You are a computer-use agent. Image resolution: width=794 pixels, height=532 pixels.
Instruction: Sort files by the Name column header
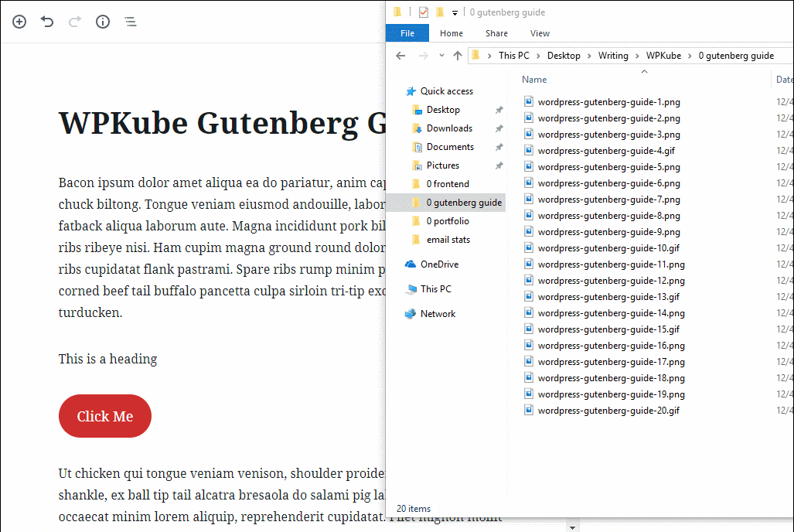tap(534, 80)
